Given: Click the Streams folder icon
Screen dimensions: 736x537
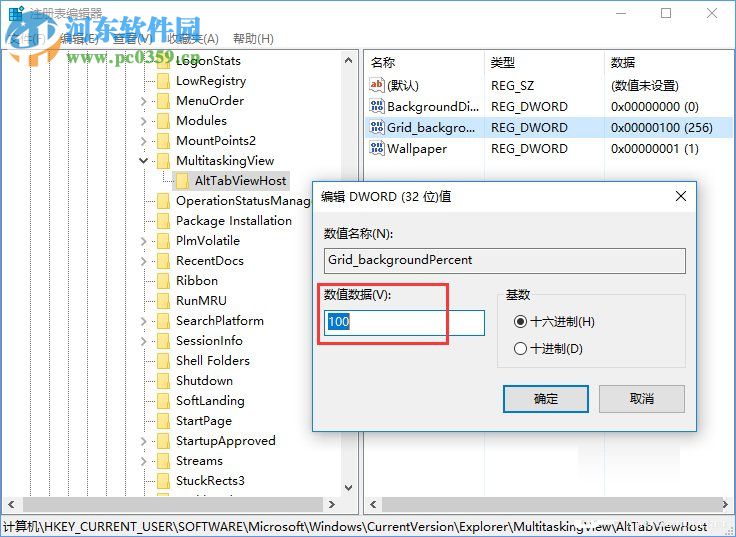Looking at the screenshot, I should coord(163,461).
